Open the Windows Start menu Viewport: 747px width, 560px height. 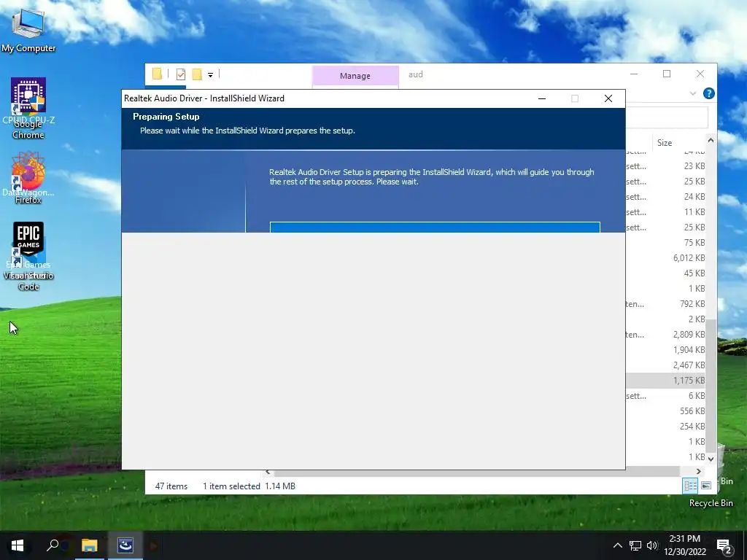point(18,545)
